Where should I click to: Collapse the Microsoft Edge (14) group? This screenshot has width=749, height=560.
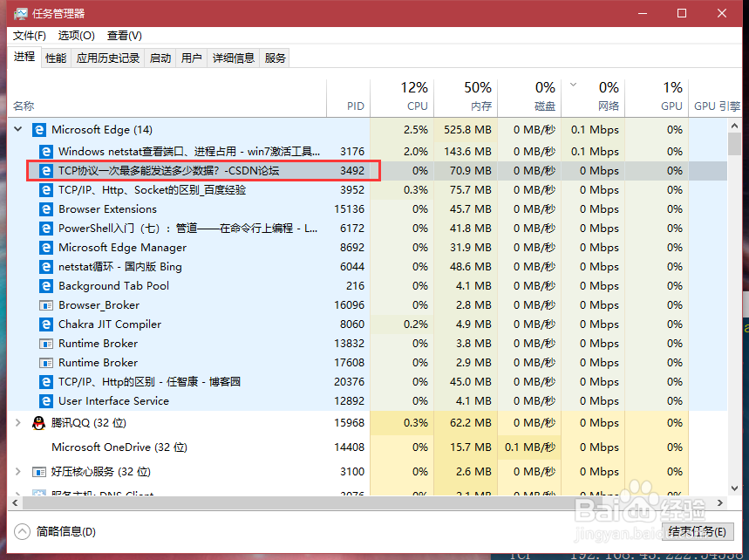click(18, 129)
